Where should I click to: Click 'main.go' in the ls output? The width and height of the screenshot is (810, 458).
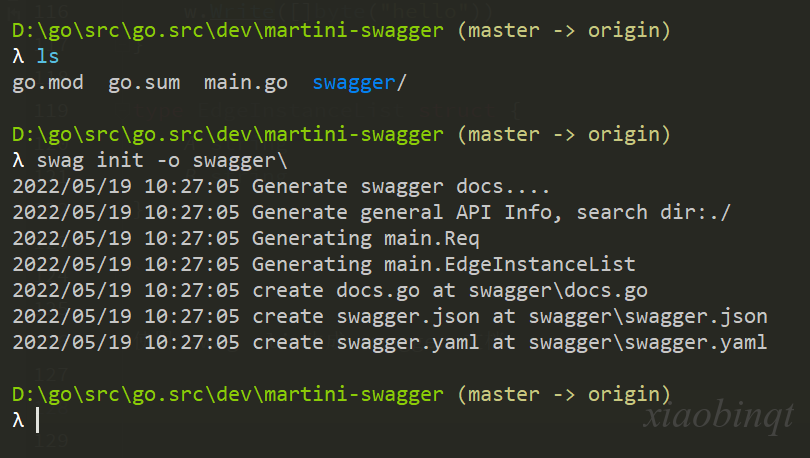245,83
